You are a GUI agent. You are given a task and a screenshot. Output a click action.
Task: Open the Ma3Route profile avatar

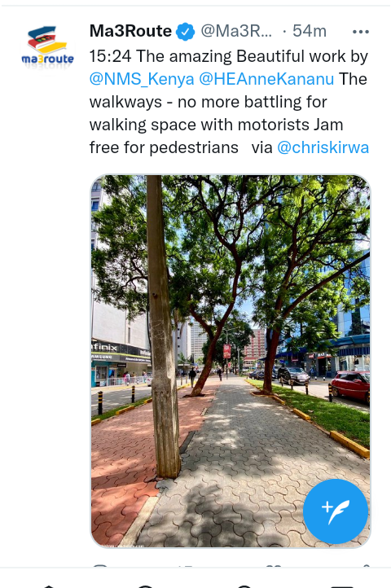pyautogui.click(x=48, y=48)
